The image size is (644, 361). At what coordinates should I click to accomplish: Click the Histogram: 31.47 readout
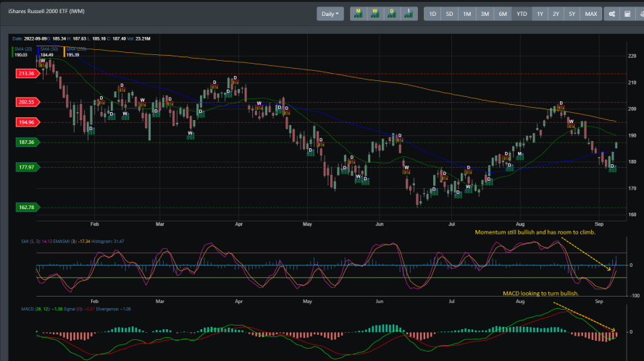point(108,242)
